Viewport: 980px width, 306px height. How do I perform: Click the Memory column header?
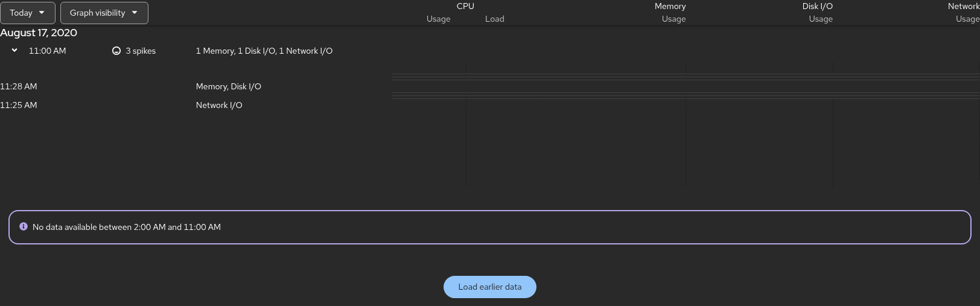(x=670, y=6)
